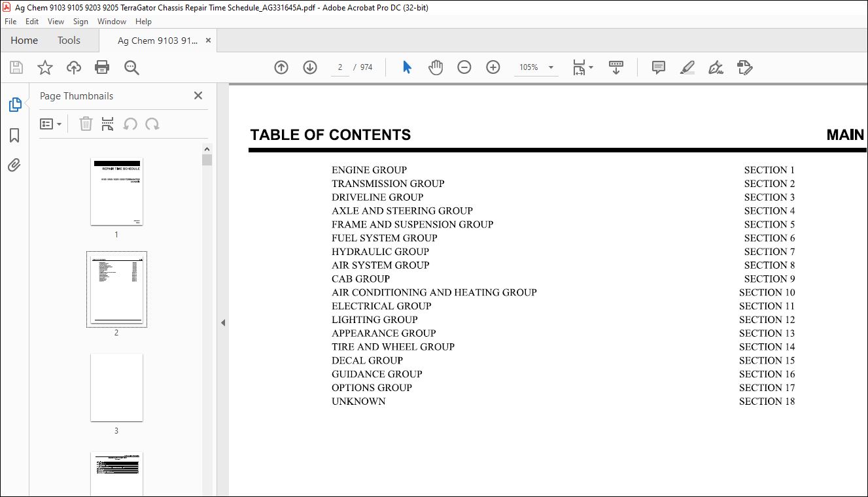Zoom in with plus button

(x=493, y=67)
